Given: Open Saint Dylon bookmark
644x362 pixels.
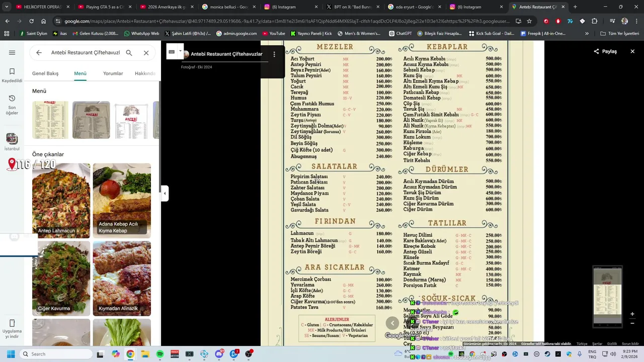Looking at the screenshot, I should (x=33, y=33).
